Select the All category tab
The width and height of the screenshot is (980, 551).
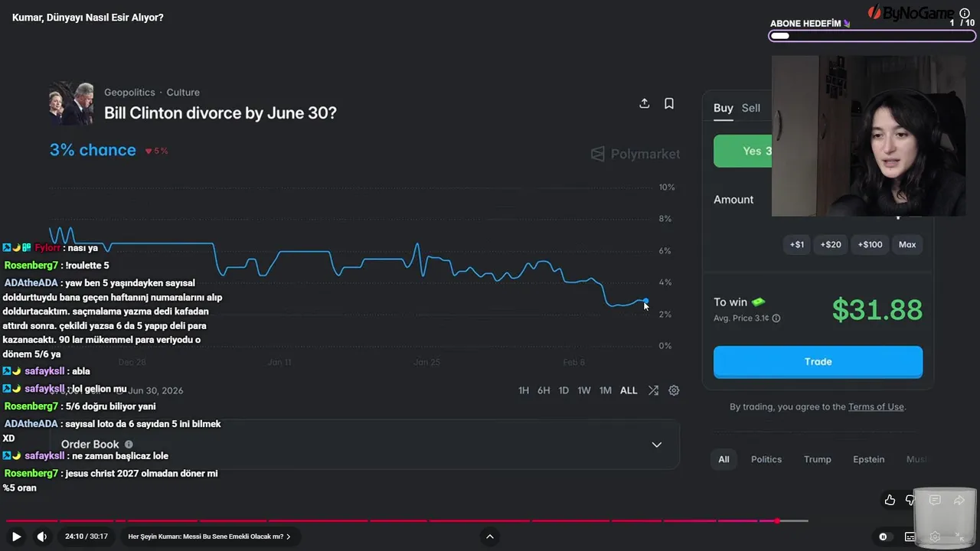(724, 459)
